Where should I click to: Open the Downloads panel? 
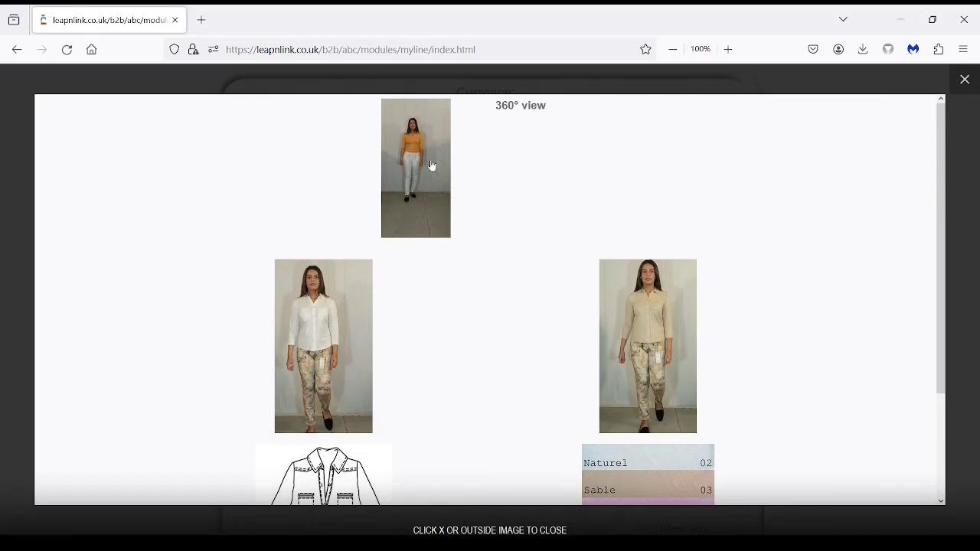(x=864, y=49)
